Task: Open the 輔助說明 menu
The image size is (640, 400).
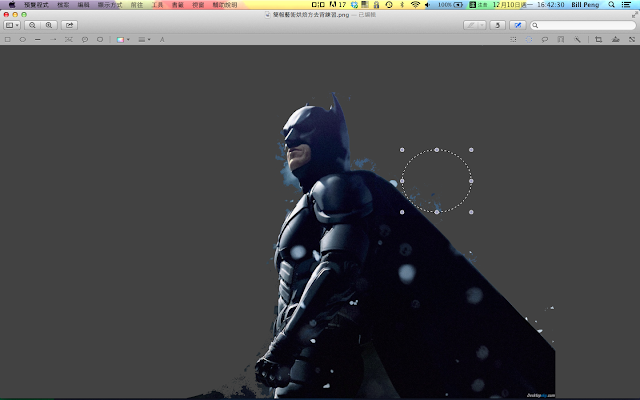Action: tap(225, 5)
